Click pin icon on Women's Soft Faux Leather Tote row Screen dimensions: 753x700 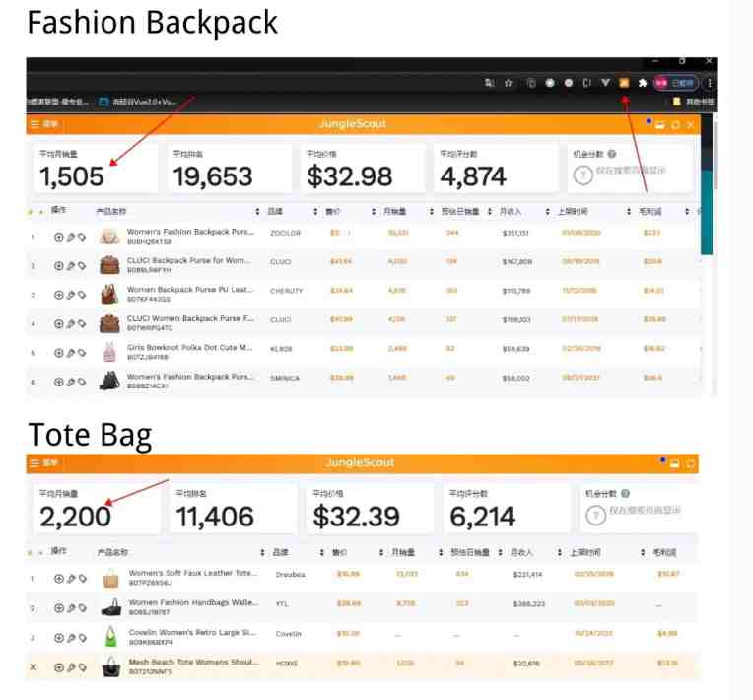tap(71, 579)
